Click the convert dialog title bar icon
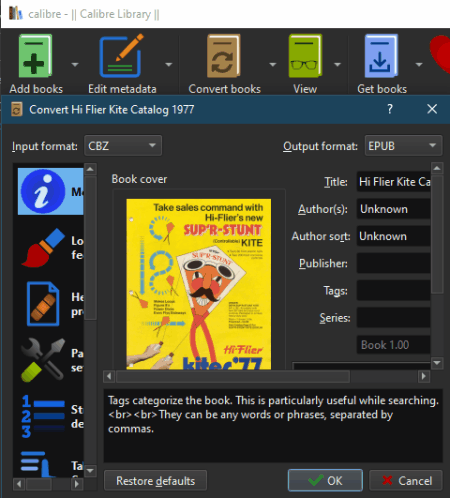The width and height of the screenshot is (450, 498). pyautogui.click(x=17, y=109)
